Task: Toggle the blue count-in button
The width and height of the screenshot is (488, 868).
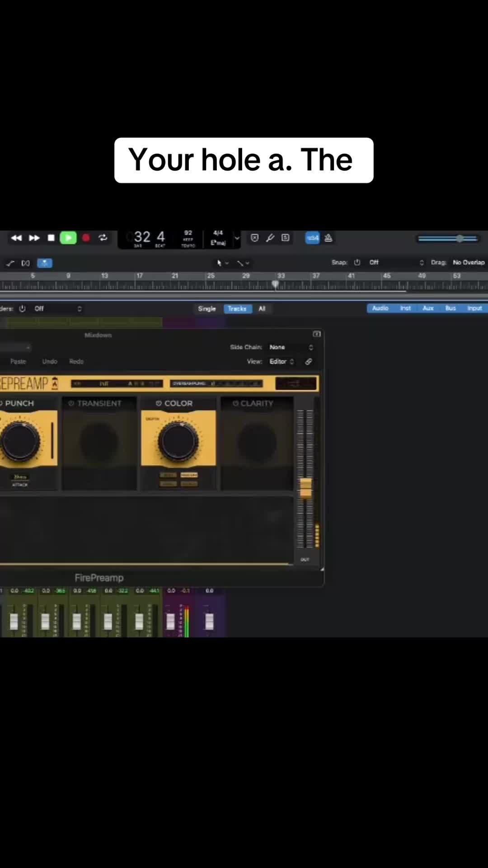Action: point(313,238)
